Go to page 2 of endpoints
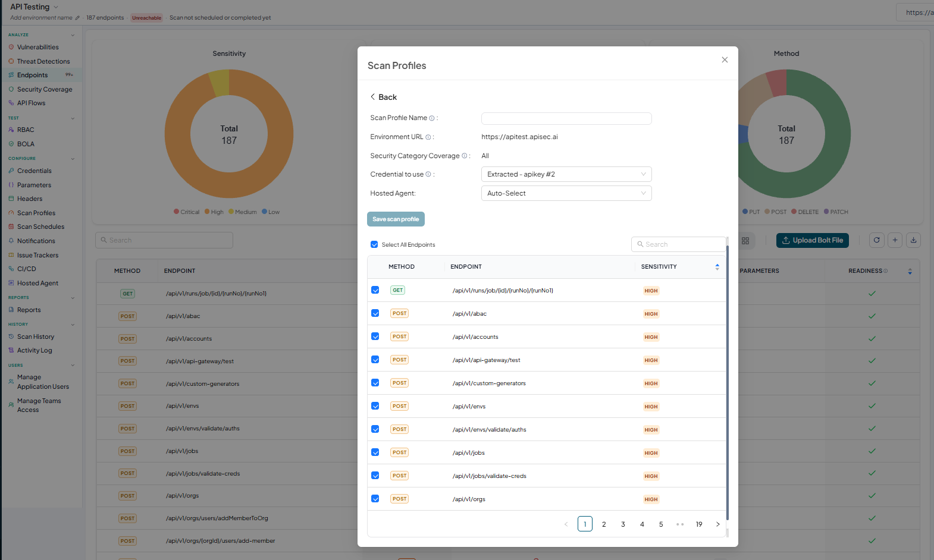The image size is (934, 560). pyautogui.click(x=604, y=524)
